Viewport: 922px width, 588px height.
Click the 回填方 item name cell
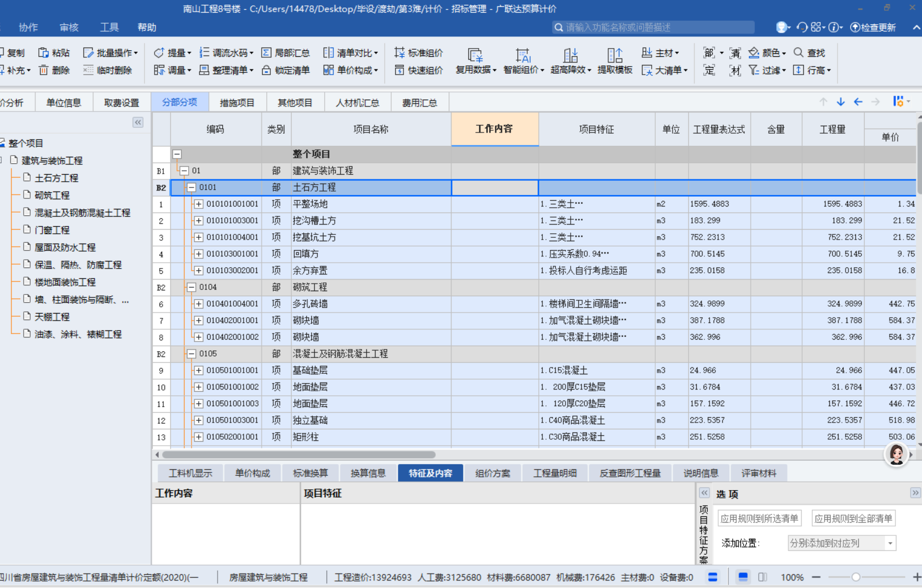(371, 253)
